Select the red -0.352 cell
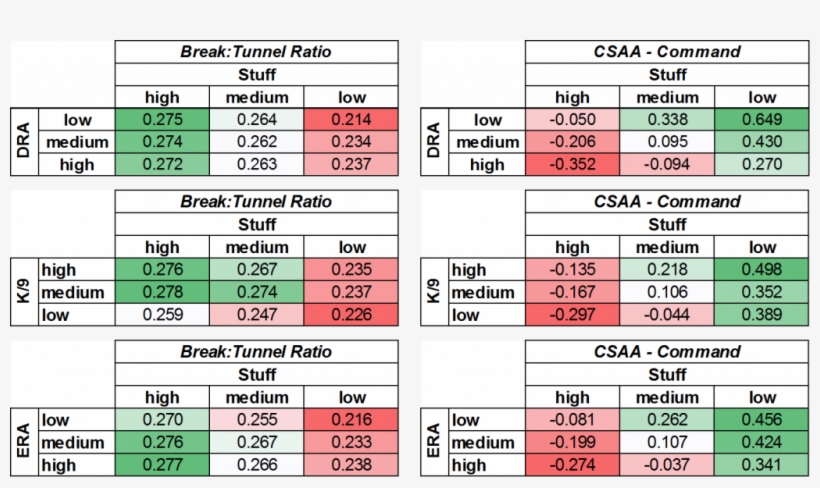The height and width of the screenshot is (488, 820). pos(572,165)
